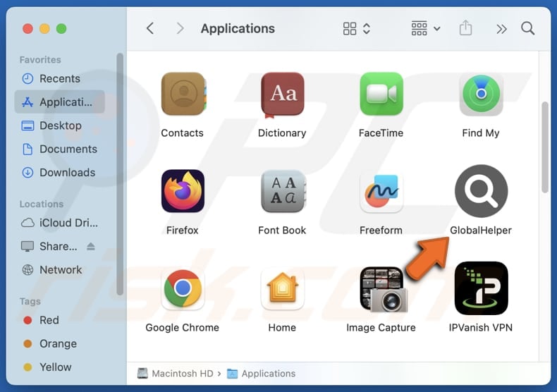
Task: Select the IPVanish VPN app icon
Action: pos(481,288)
